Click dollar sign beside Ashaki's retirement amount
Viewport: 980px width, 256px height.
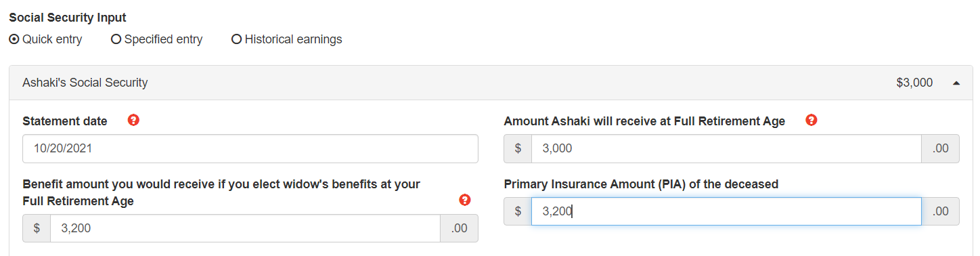[x=518, y=148]
